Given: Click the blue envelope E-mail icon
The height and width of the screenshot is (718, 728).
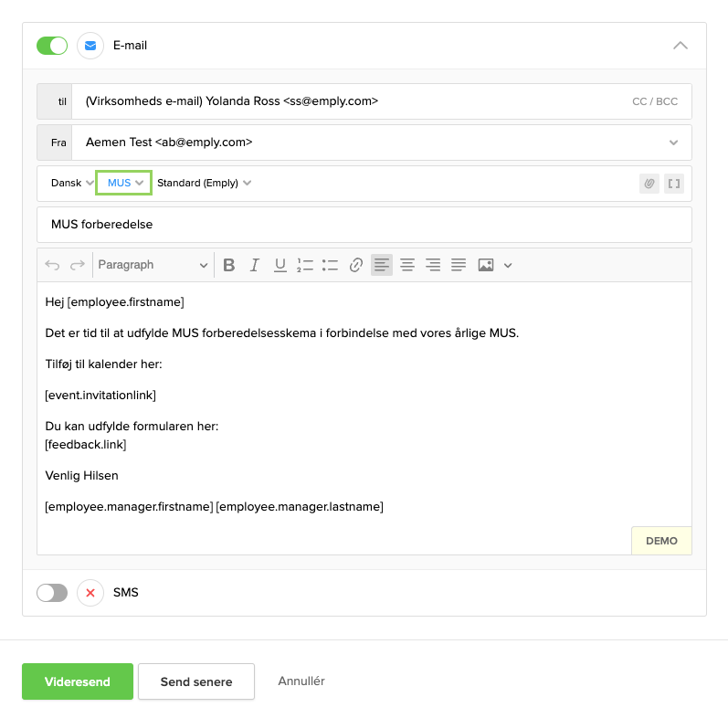Looking at the screenshot, I should 90,46.
